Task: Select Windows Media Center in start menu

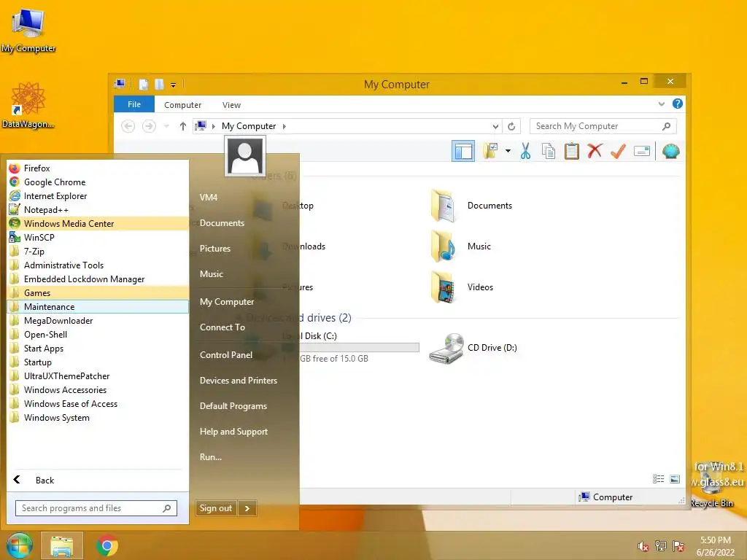Action: click(98, 223)
